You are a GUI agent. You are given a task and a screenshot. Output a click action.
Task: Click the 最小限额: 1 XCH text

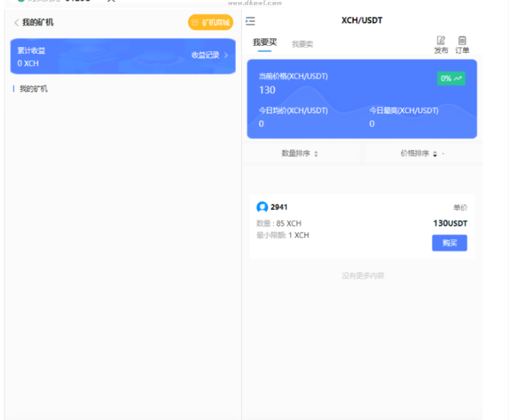click(x=282, y=235)
